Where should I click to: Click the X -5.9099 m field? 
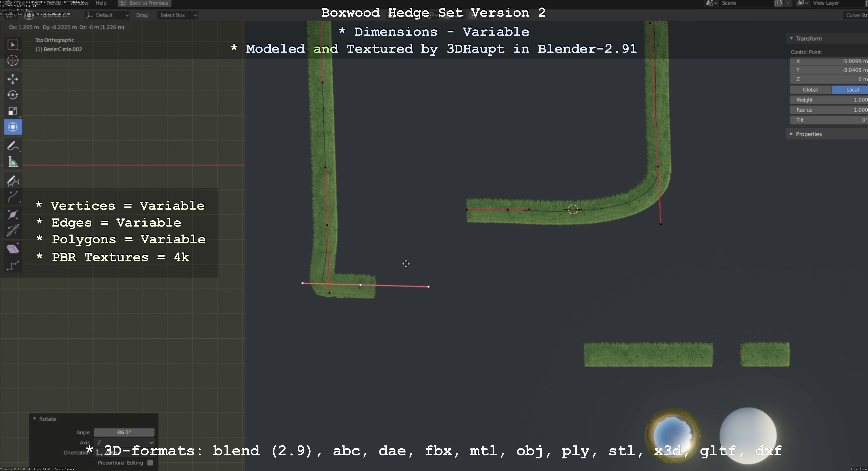[x=829, y=61]
